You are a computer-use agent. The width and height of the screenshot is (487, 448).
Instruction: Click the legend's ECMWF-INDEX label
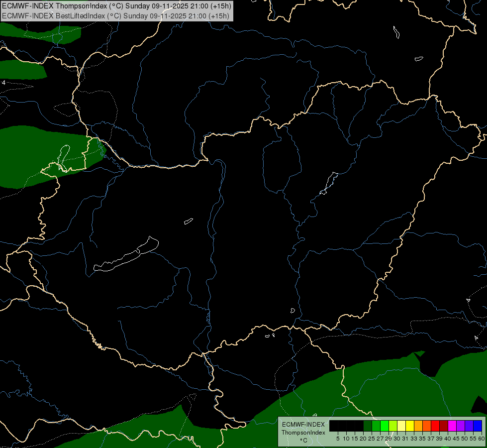coord(303,425)
